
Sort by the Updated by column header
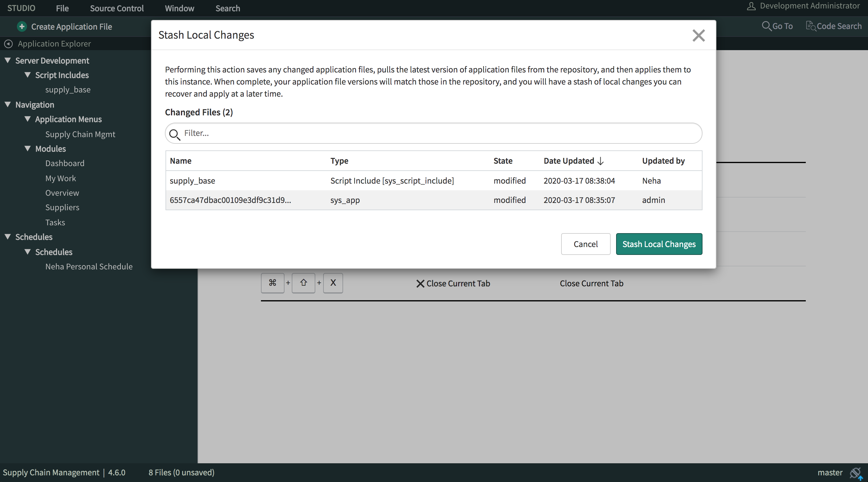(x=663, y=161)
